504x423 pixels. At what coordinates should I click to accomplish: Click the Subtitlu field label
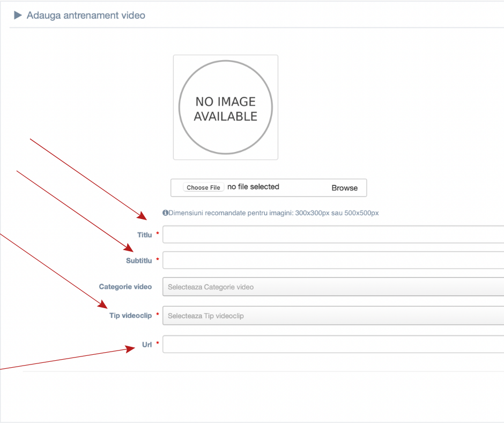click(x=139, y=261)
